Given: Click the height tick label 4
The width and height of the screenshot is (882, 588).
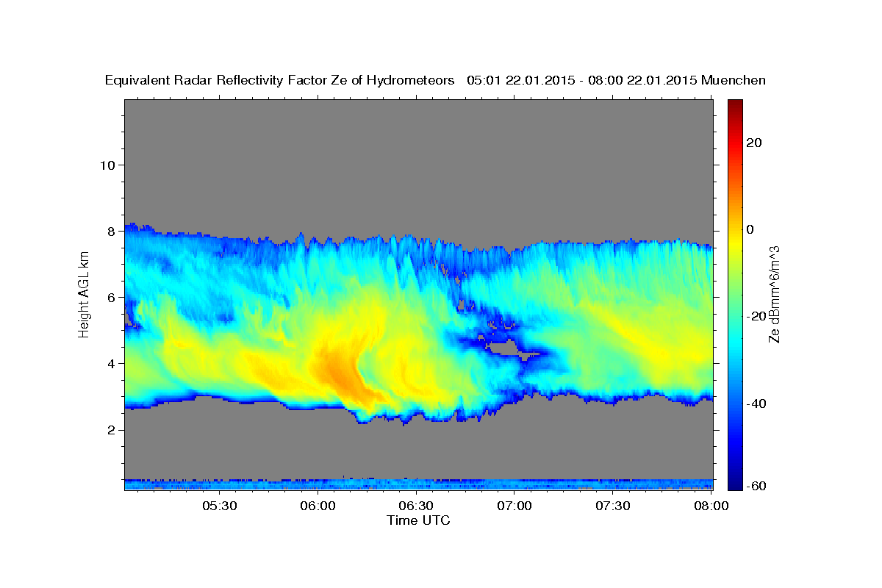Looking at the screenshot, I should tap(110, 363).
